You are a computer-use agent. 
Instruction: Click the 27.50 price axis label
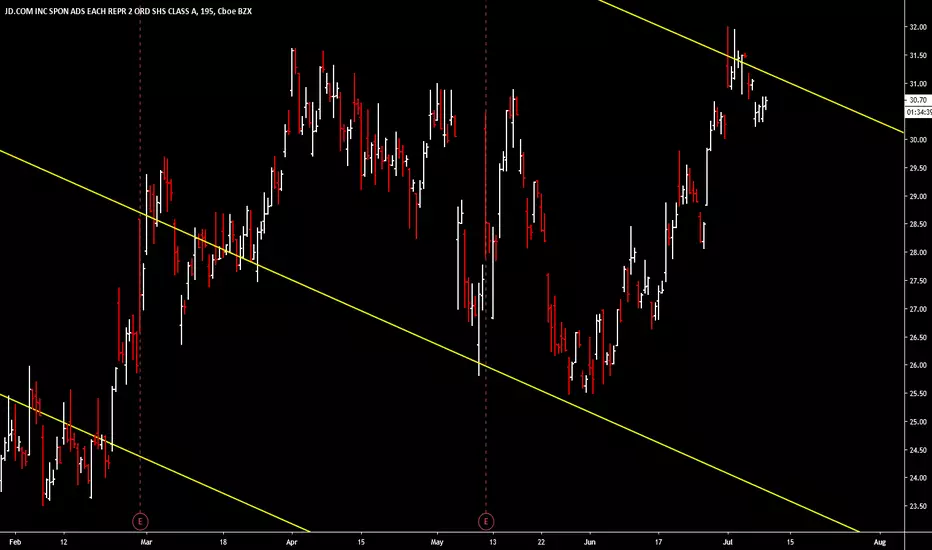[918, 281]
